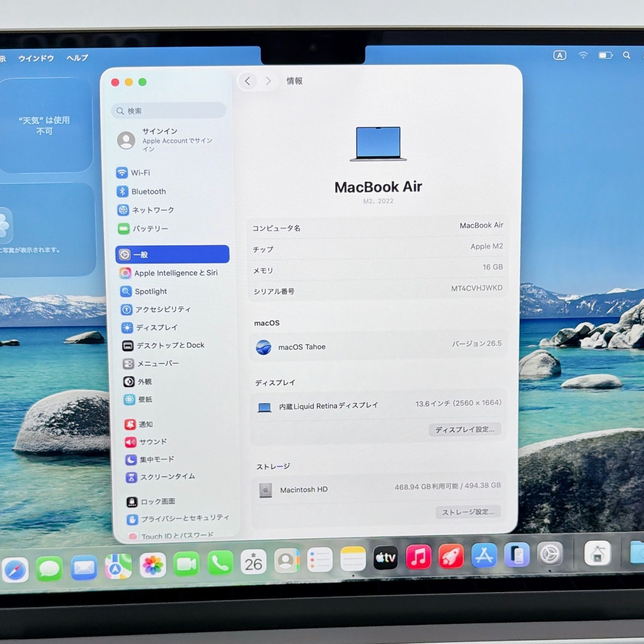Click the Macintosh HD storage row
Image resolution: width=644 pixels, height=644 pixels.
(x=379, y=488)
